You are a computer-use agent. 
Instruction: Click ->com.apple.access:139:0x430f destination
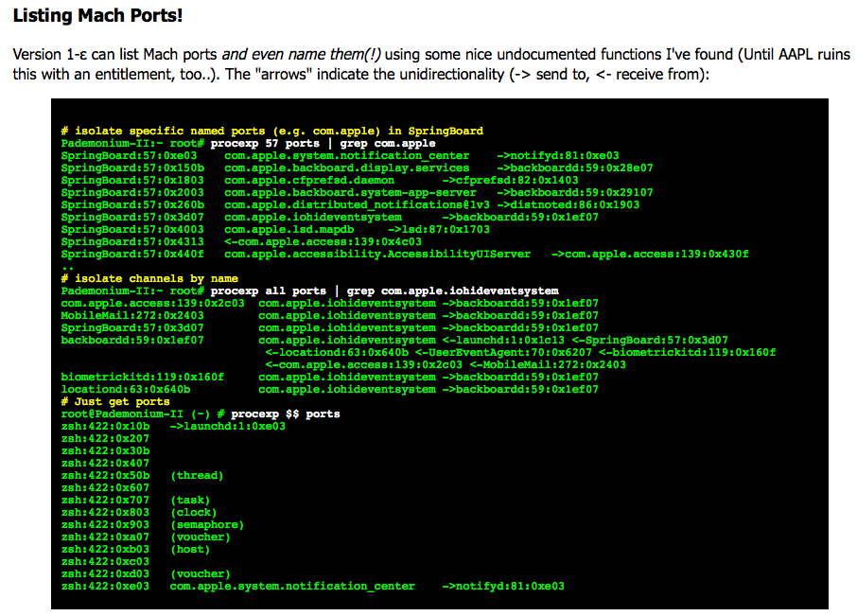coord(650,255)
